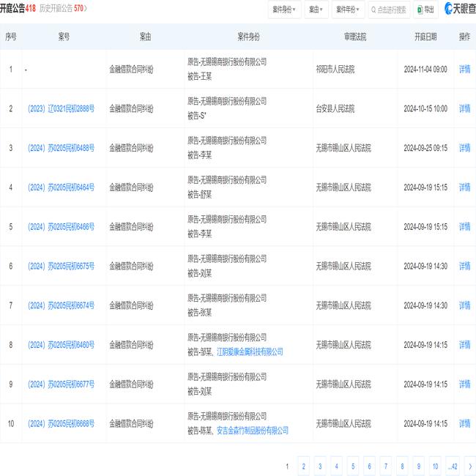The width and height of the screenshot is (476, 476).
Task: Open 江阴爱康金属科技有限公司 company link
Action: coord(250,352)
